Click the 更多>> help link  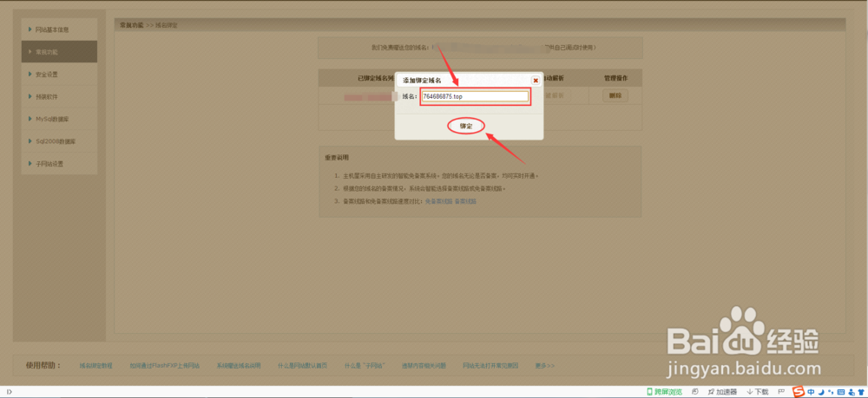[545, 365]
